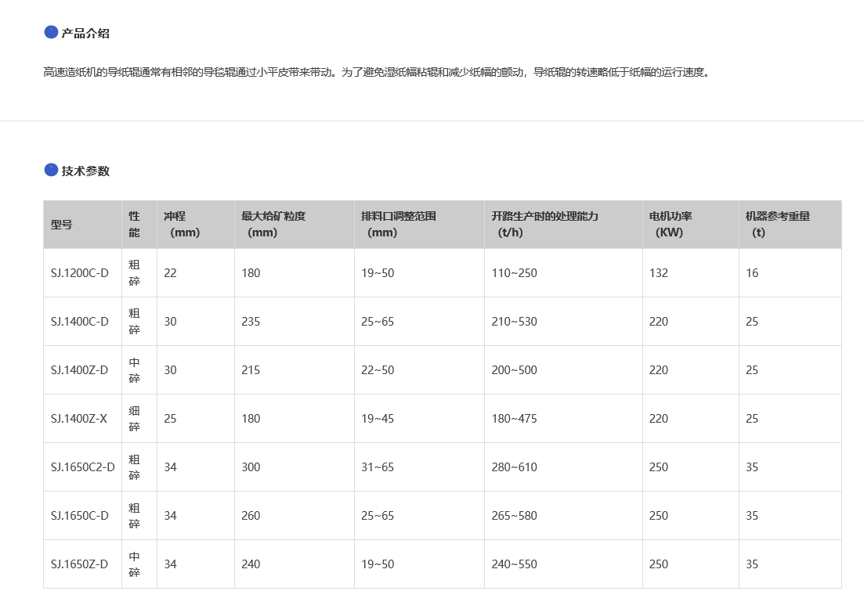
Task: Click the blue icon beside 技术参数
Action: pos(51,170)
